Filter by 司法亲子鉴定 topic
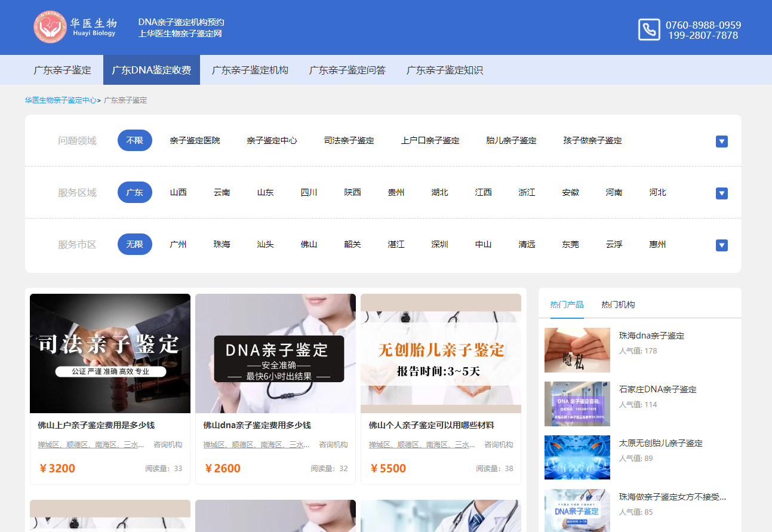This screenshot has width=772, height=532. pos(349,140)
